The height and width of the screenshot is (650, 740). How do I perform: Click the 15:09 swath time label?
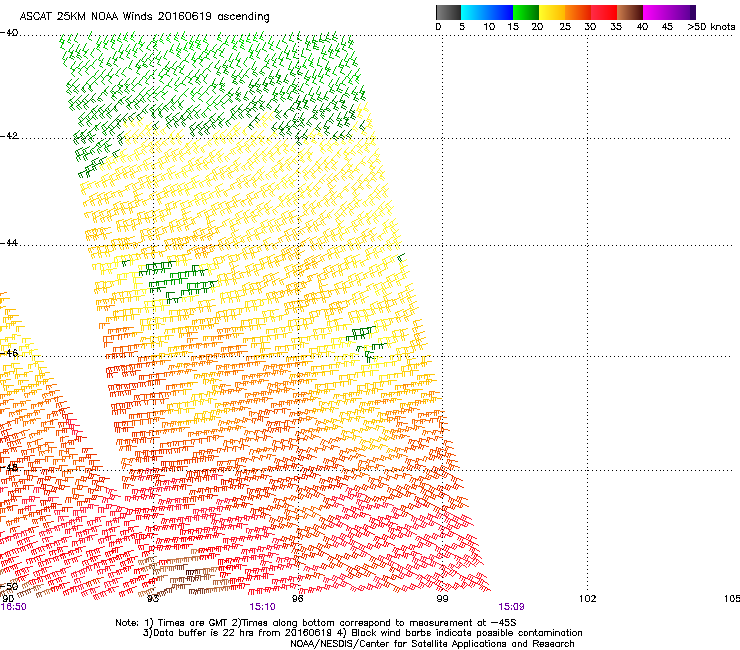click(x=511, y=607)
